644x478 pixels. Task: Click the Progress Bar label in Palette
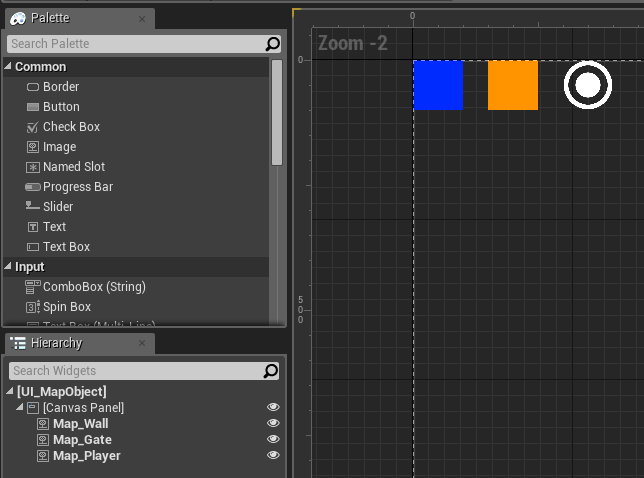click(x=78, y=187)
